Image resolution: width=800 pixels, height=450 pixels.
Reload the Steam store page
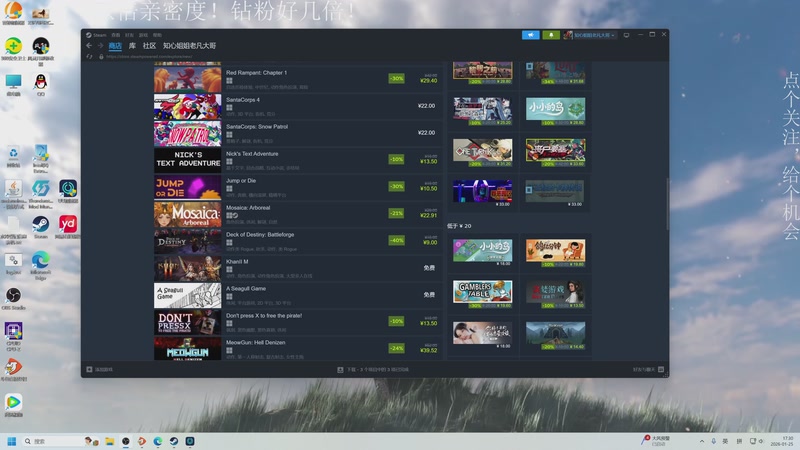coord(90,57)
